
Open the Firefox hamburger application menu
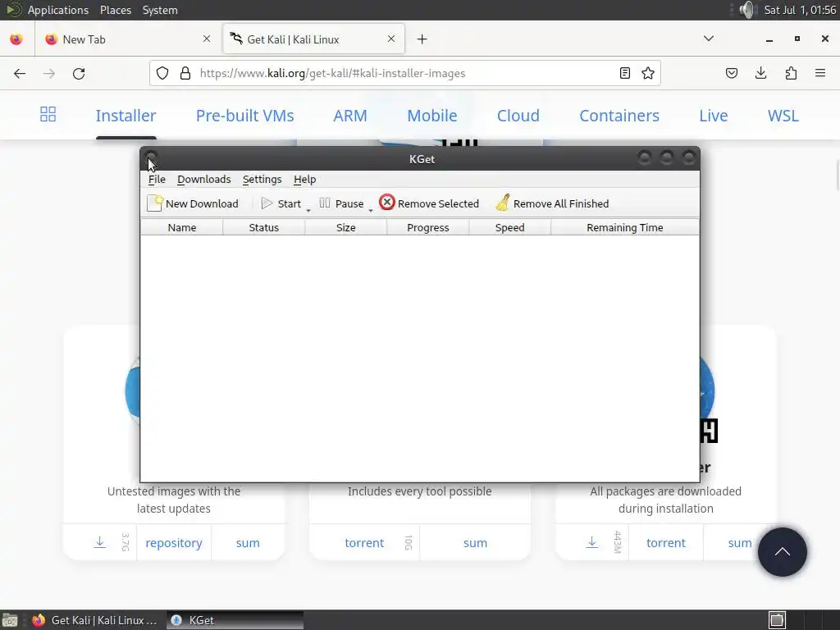coord(820,73)
